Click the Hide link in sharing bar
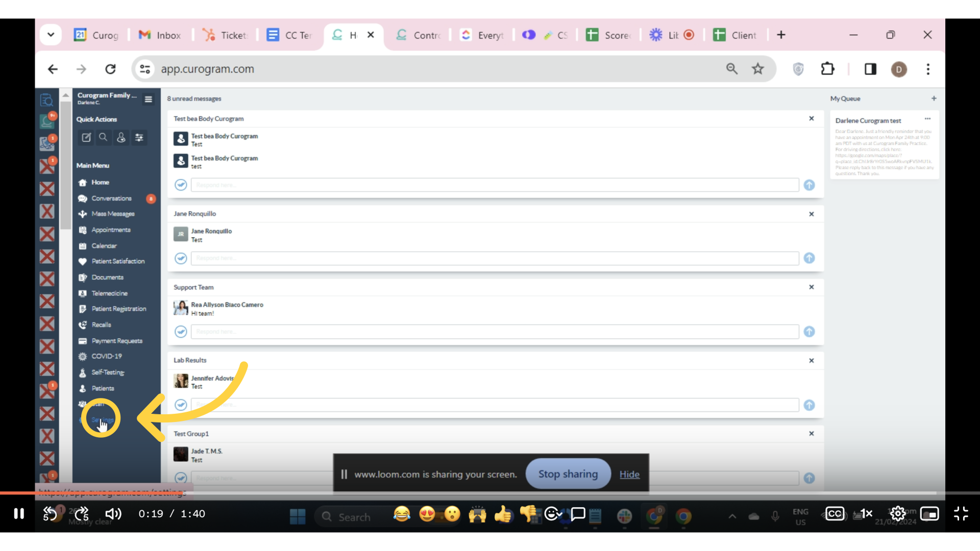Screen dimensions: 980x551 coord(629,474)
